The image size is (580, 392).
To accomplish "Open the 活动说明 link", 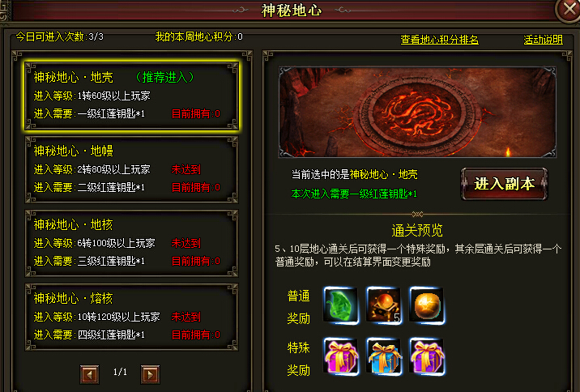I will click(x=543, y=40).
